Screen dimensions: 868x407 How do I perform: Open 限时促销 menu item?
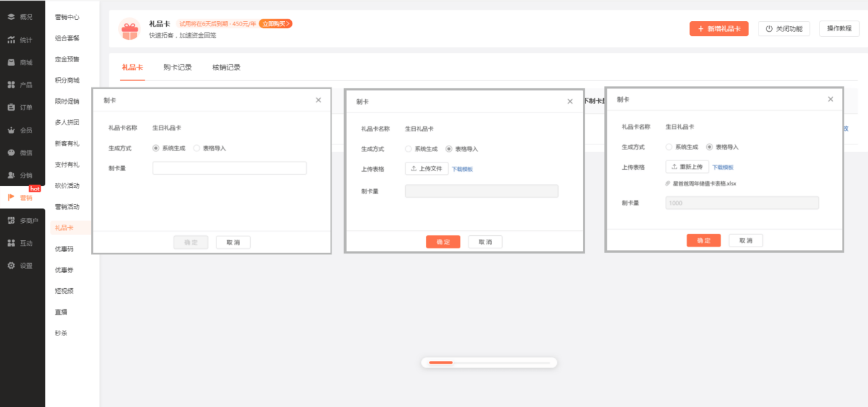click(67, 101)
